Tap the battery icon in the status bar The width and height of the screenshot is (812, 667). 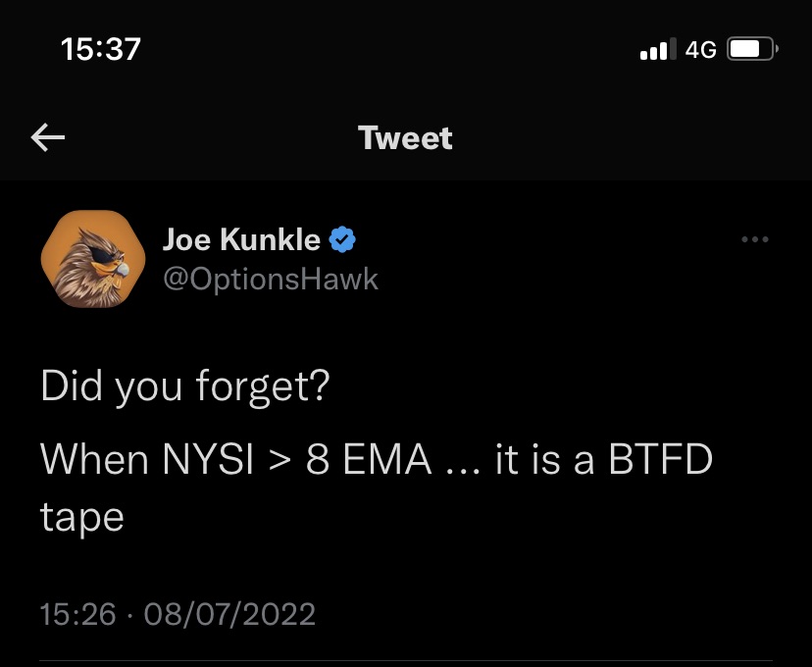click(752, 49)
